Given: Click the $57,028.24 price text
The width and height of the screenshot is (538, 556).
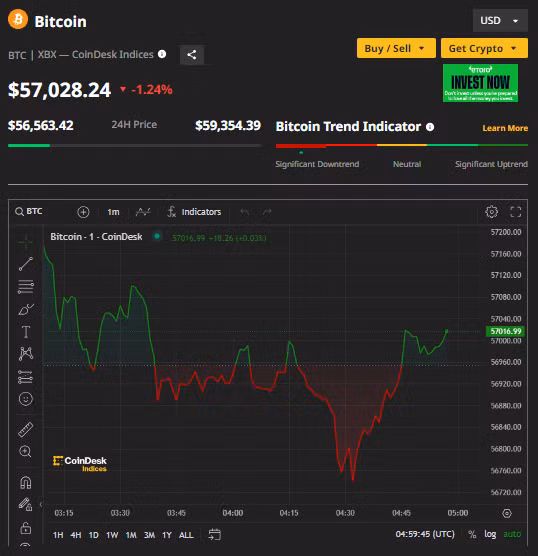Looking at the screenshot, I should (x=60, y=90).
